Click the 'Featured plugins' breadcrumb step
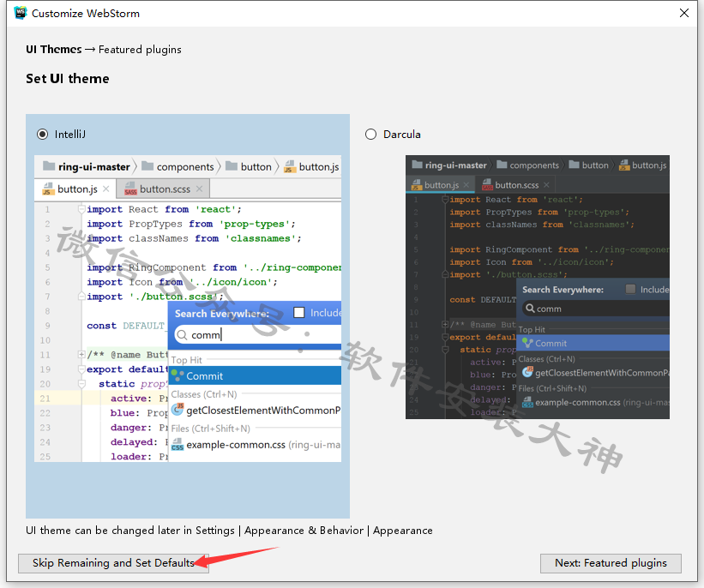 [x=140, y=50]
